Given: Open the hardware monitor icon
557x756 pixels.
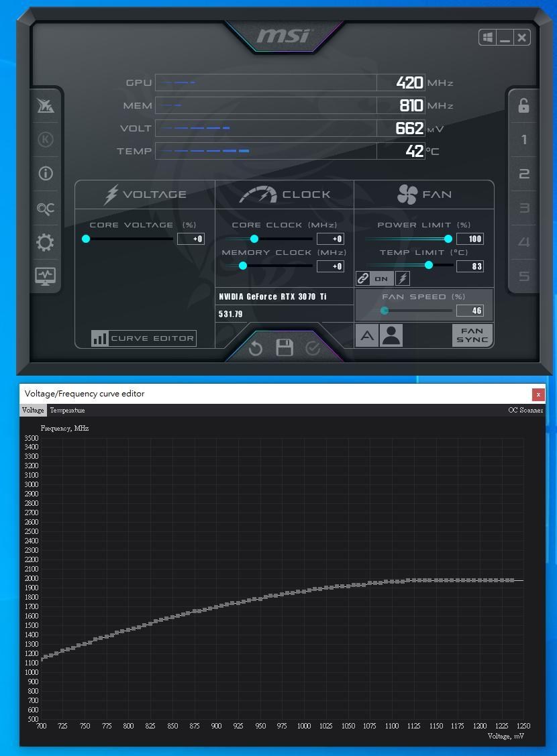Looking at the screenshot, I should coord(45,276).
